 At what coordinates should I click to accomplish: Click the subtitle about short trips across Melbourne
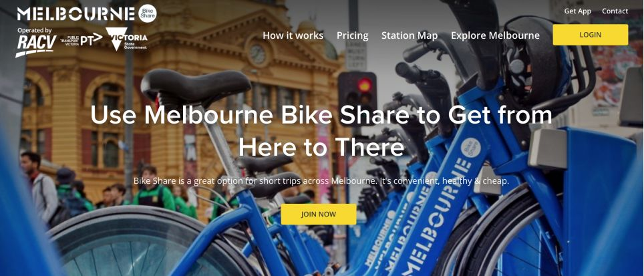(321, 180)
